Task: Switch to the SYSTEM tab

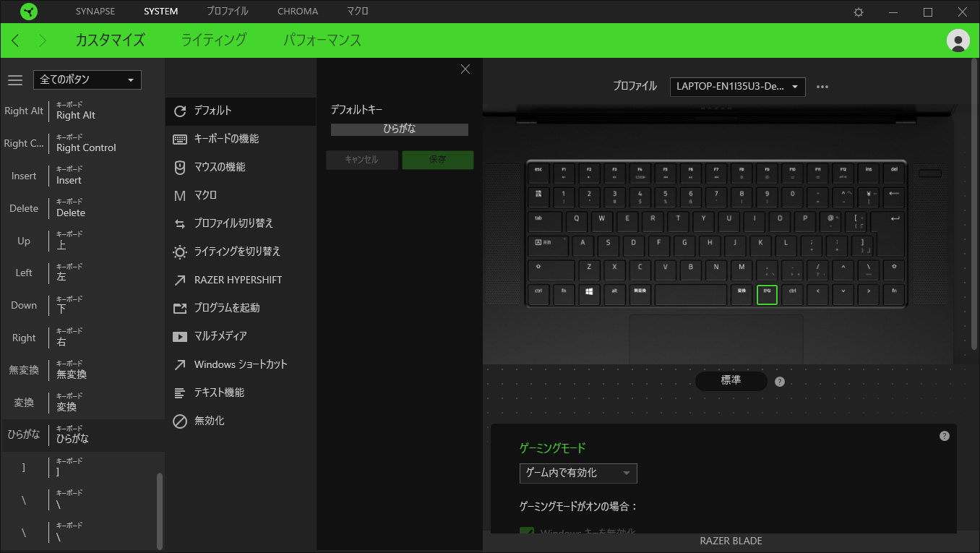Action: point(160,12)
